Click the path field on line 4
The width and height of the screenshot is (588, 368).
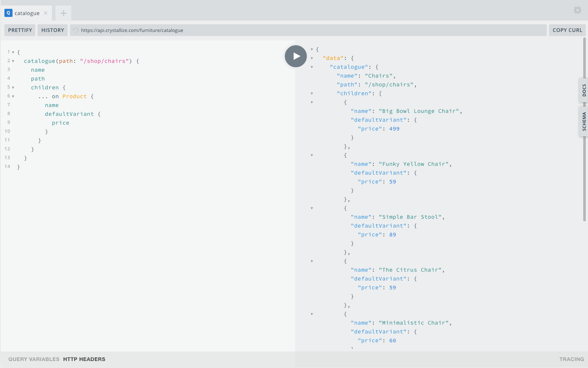[38, 79]
